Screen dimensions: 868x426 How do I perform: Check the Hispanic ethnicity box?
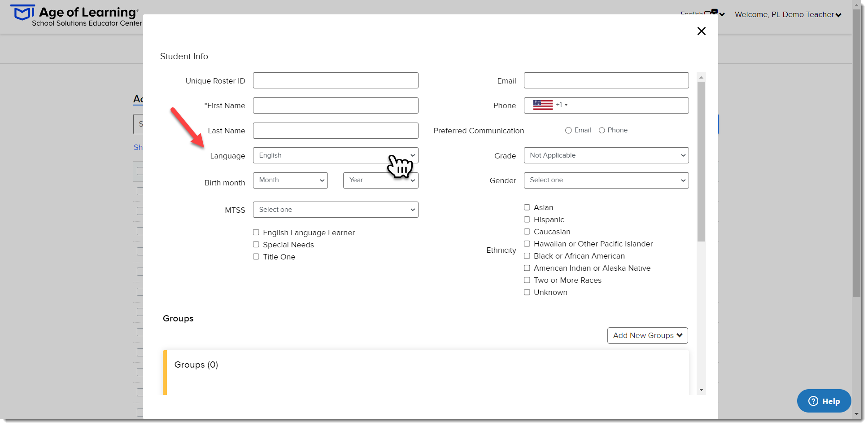(x=527, y=219)
